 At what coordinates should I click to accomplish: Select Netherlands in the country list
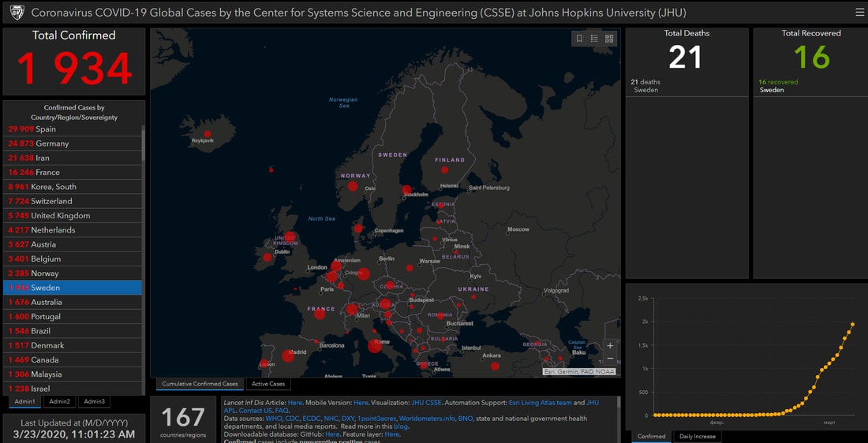(x=73, y=230)
